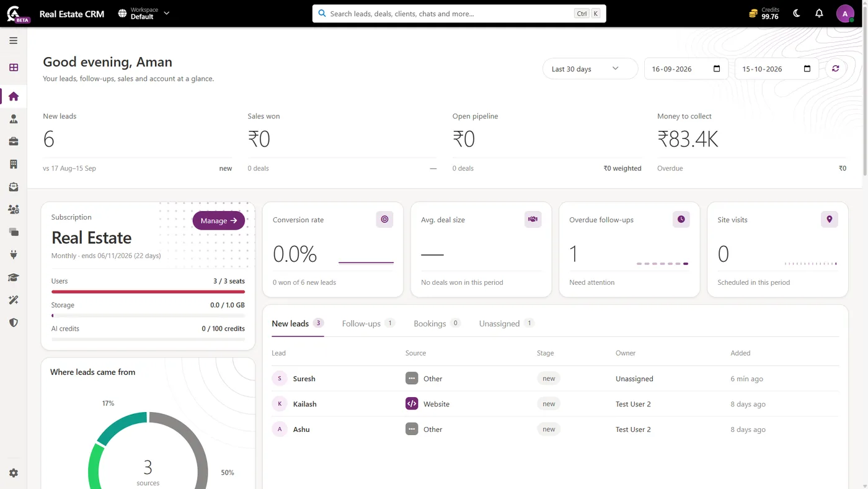Viewport: 868px width, 489px height.
Task: Open the hamburger menu in the sidebar
Action: pos(13,40)
